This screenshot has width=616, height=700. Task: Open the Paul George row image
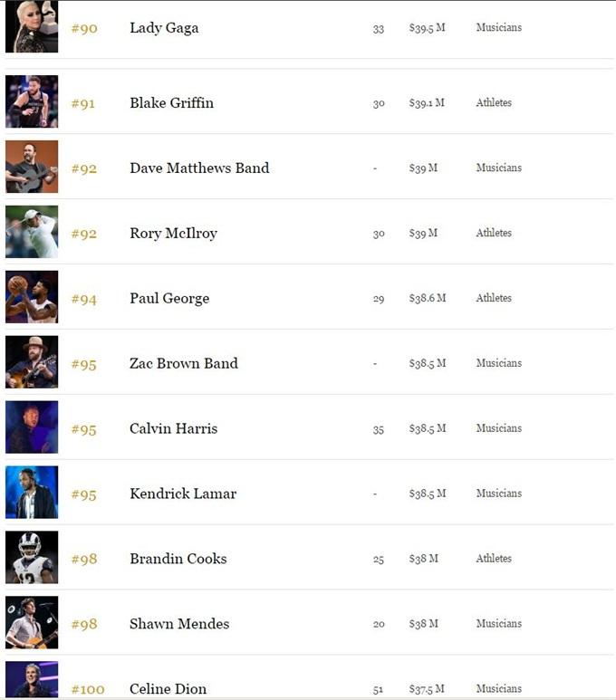pos(32,298)
